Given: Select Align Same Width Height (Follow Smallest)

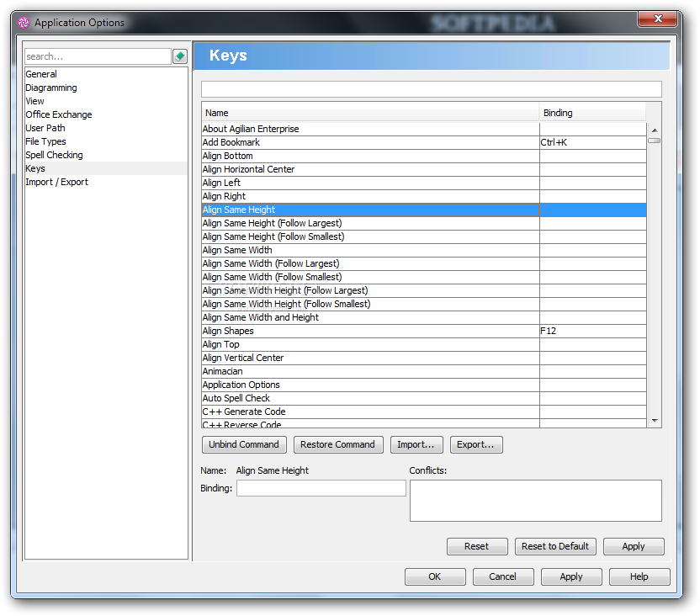Looking at the screenshot, I should point(424,304).
